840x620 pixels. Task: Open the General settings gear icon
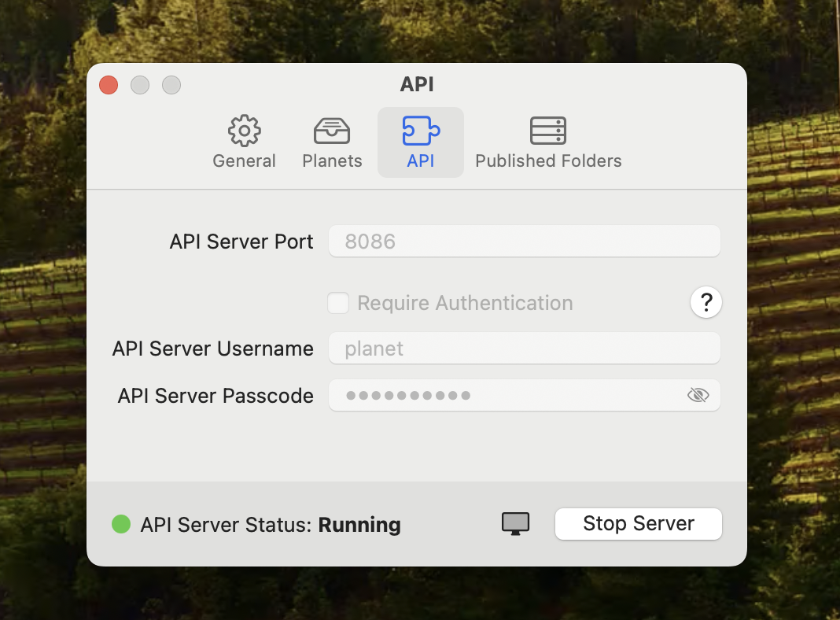244,131
